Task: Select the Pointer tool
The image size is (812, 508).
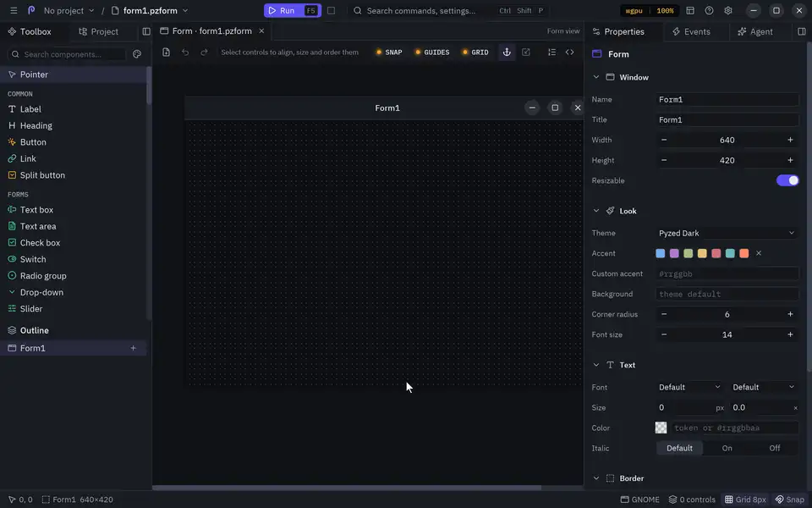Action: tap(74, 75)
